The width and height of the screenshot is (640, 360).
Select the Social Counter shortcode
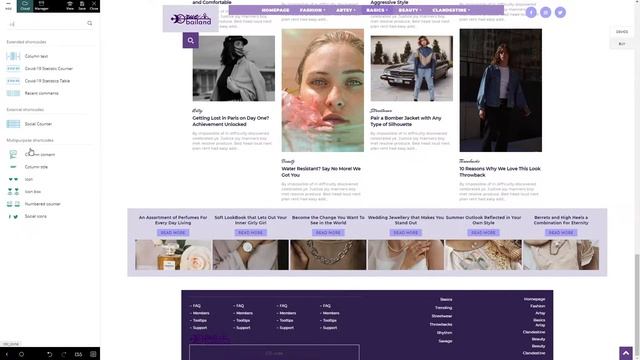click(x=29, y=124)
